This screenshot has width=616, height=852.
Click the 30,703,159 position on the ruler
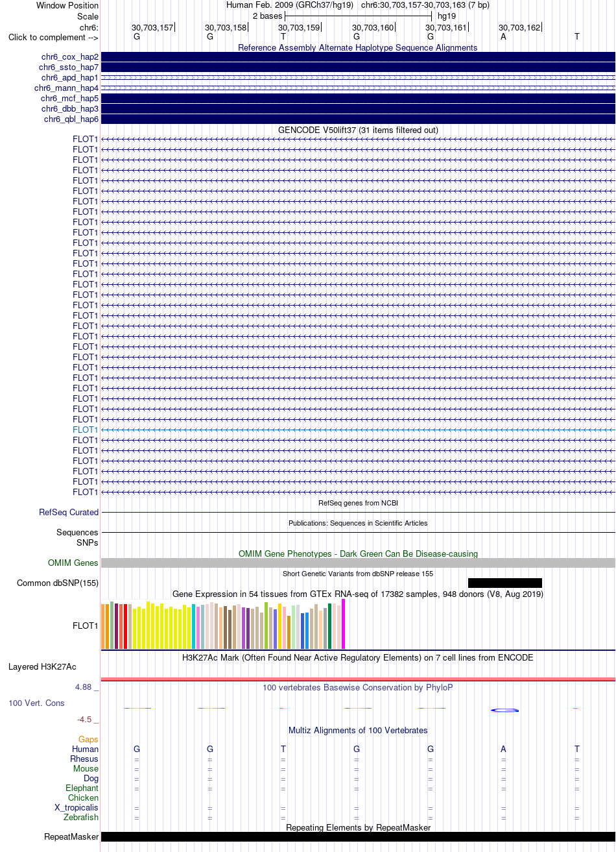pos(299,28)
